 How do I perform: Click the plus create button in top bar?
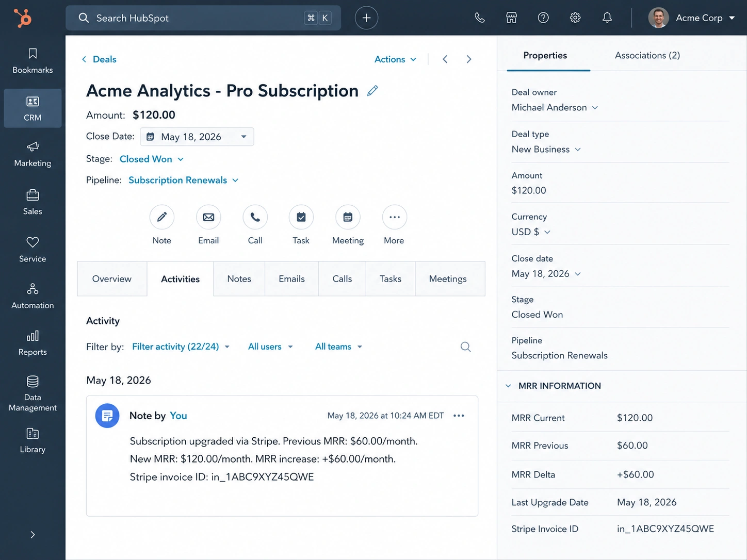click(366, 18)
